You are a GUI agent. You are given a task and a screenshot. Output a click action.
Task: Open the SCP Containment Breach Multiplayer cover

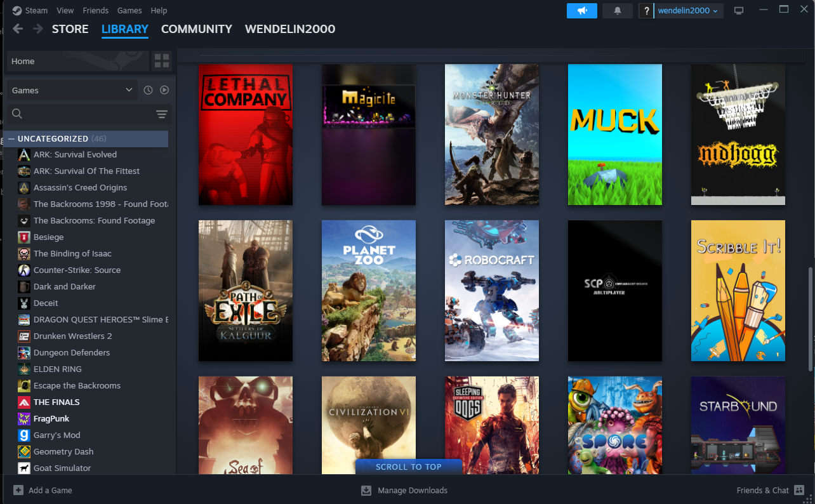point(615,291)
